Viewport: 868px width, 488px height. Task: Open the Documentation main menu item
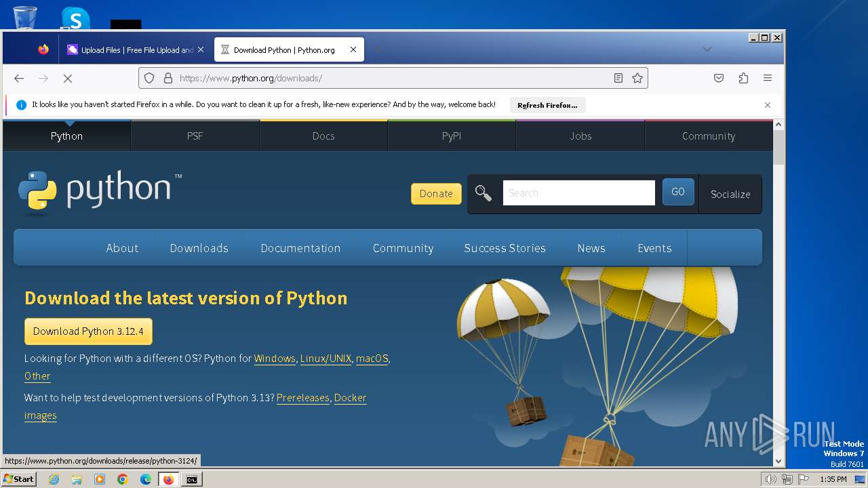click(300, 248)
